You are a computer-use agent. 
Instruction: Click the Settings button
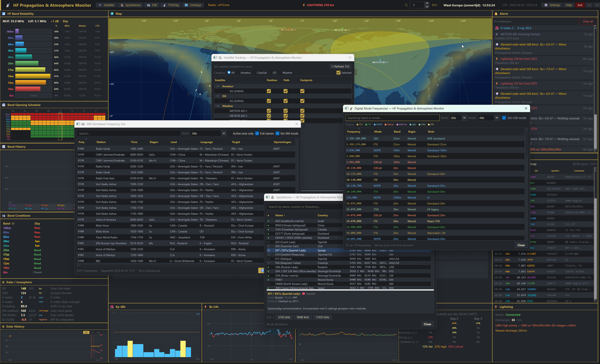[x=552, y=5]
